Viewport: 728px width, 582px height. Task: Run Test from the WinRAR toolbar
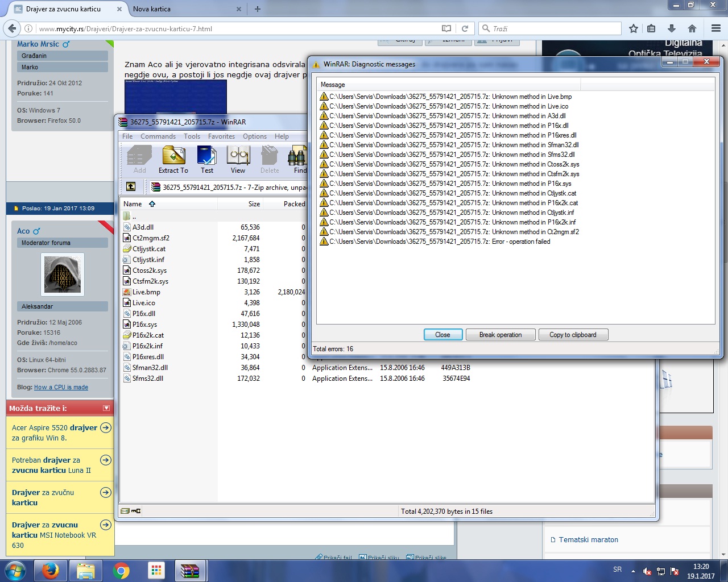click(206, 160)
